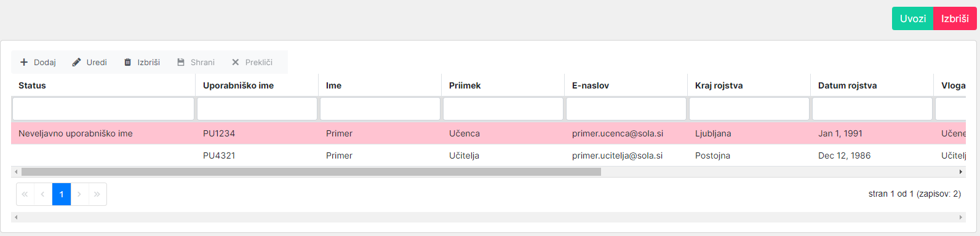Click the Priimek filter input box
The height and width of the screenshot is (236, 980).
coord(503,109)
